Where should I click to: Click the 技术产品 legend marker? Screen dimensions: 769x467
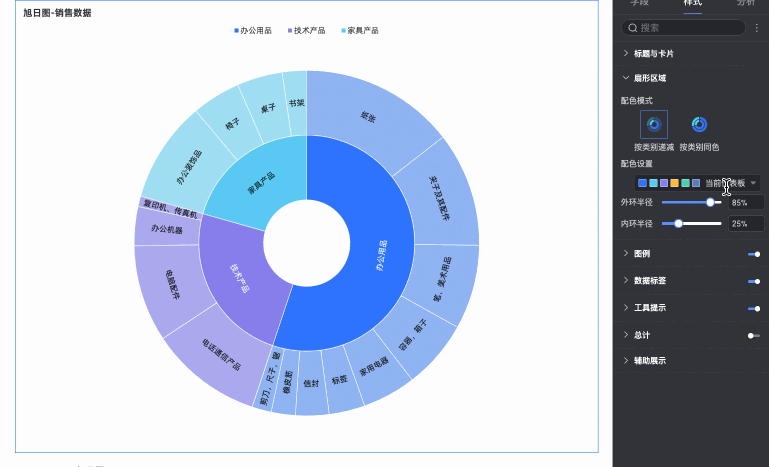pos(290,30)
